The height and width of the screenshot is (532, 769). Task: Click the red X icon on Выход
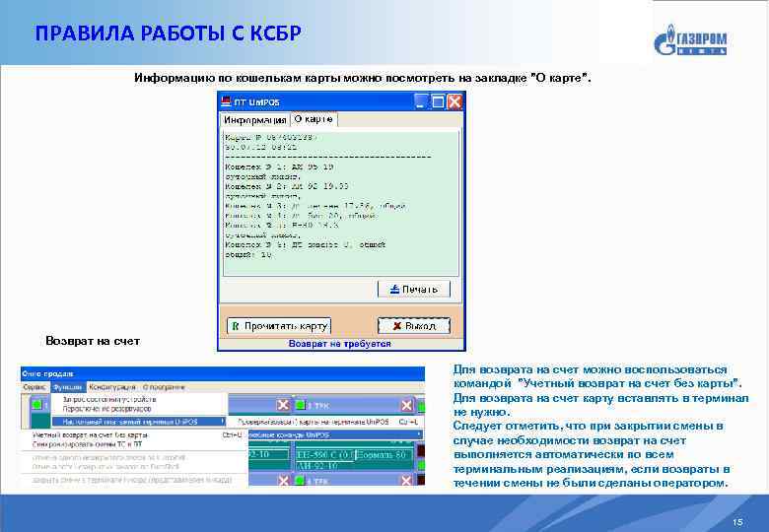pyautogui.click(x=397, y=326)
